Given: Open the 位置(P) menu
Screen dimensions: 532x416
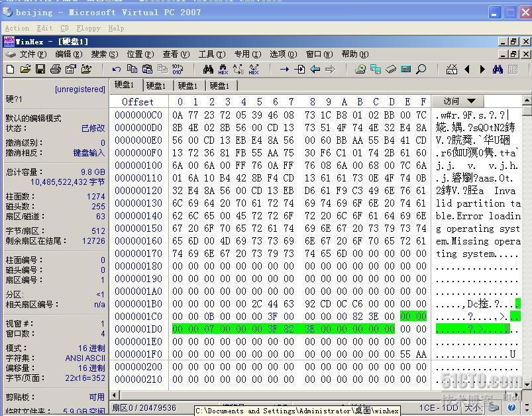Looking at the screenshot, I should (x=140, y=54).
